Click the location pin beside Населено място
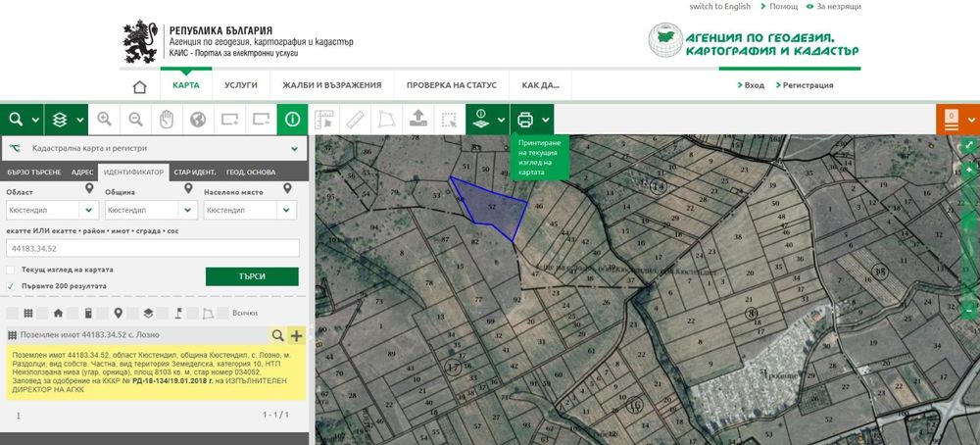 [x=287, y=188]
